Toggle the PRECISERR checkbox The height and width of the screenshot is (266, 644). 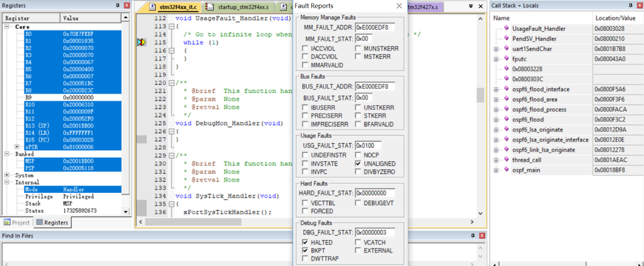[x=305, y=116]
